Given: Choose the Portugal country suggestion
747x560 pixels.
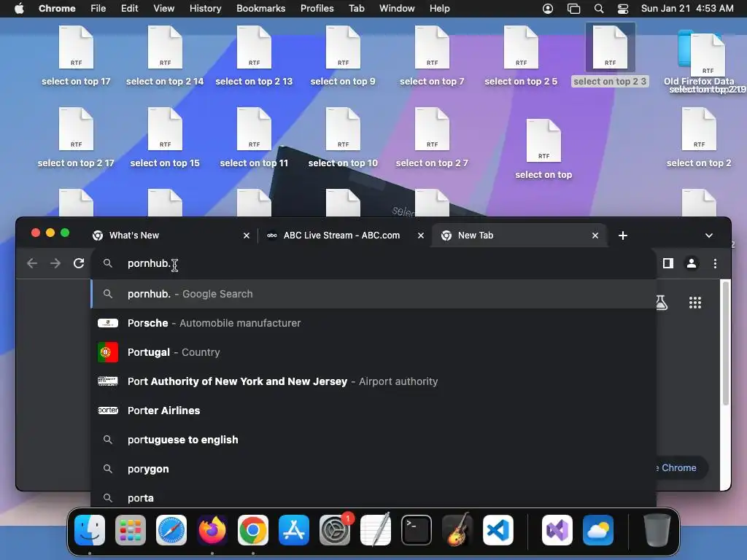Looking at the screenshot, I should 374,352.
